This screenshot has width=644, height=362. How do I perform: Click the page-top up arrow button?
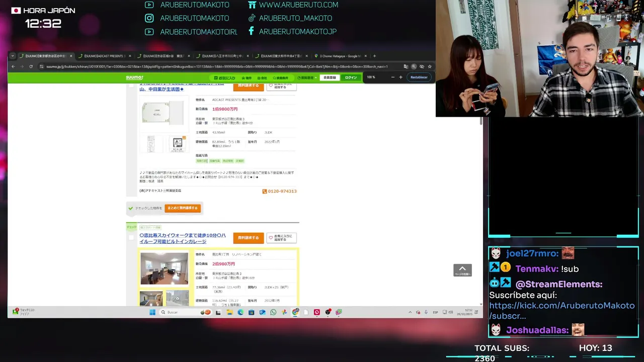pos(462,270)
